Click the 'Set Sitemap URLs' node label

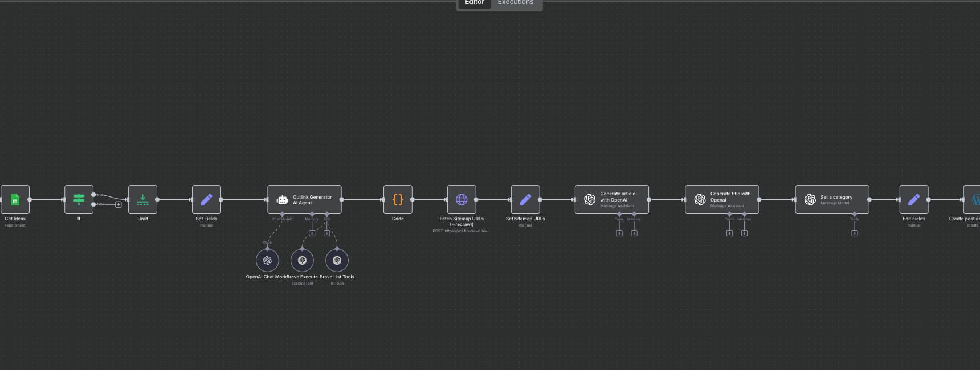pos(525,219)
